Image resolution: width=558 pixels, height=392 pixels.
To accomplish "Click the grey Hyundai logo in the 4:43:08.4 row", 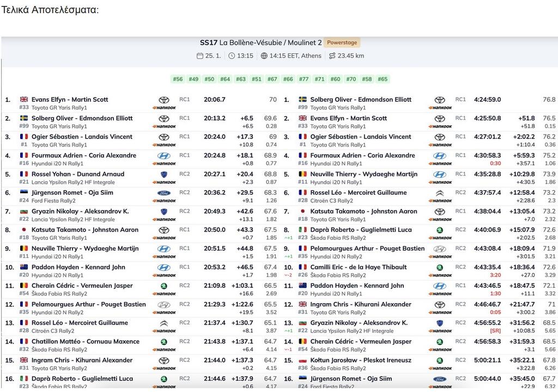I will click(440, 249).
